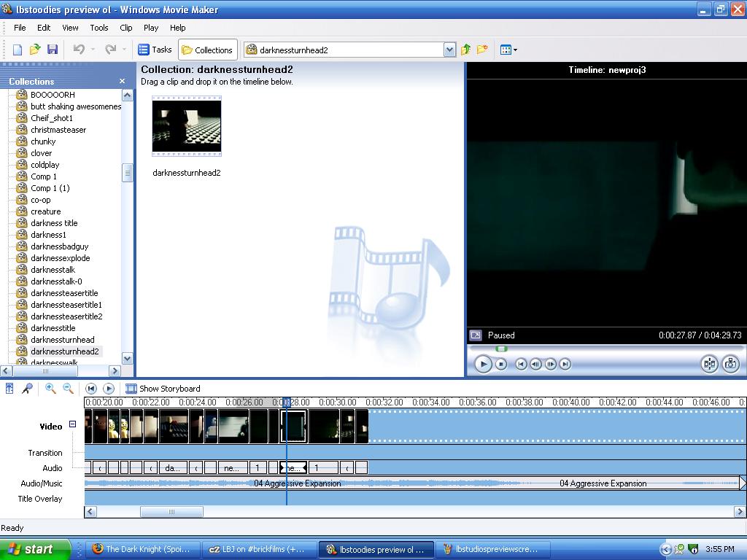Toggle the Tasks pane
The width and height of the screenshot is (747, 560).
[155, 50]
